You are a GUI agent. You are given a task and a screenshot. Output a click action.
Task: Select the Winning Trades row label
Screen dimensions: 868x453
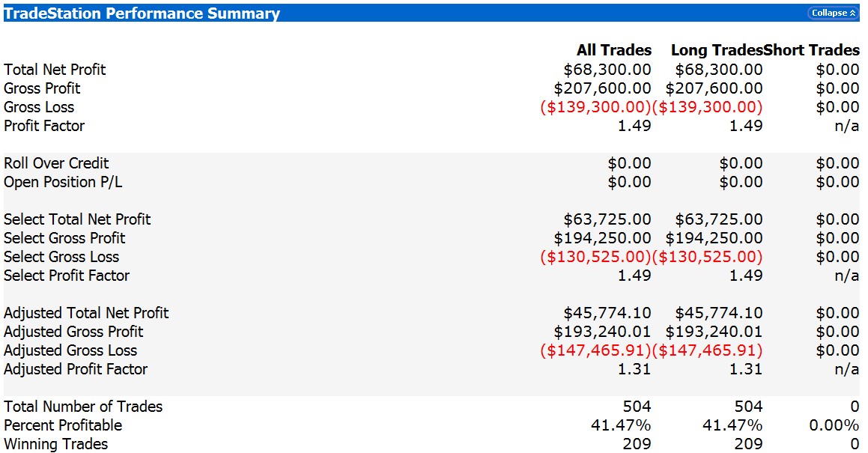tap(55, 444)
